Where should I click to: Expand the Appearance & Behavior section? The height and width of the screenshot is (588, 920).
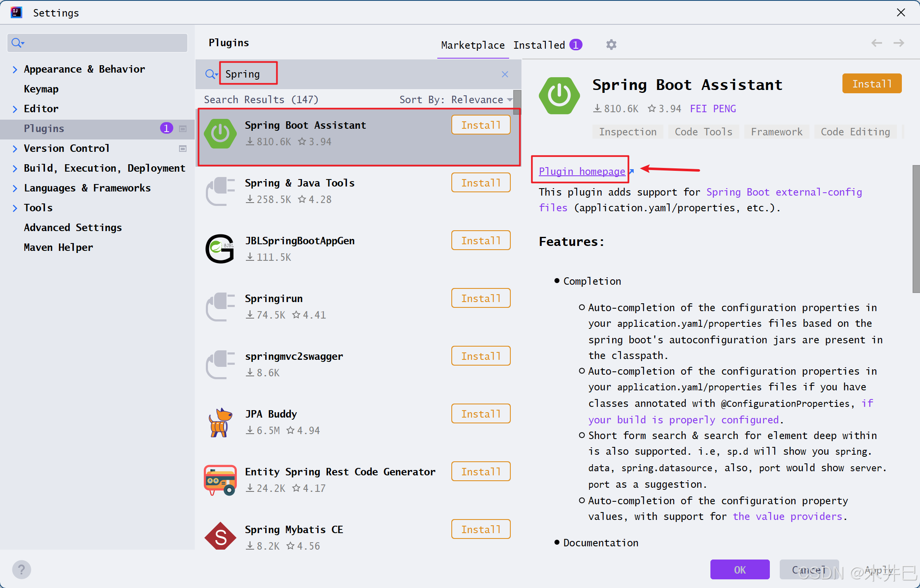[x=15, y=69]
